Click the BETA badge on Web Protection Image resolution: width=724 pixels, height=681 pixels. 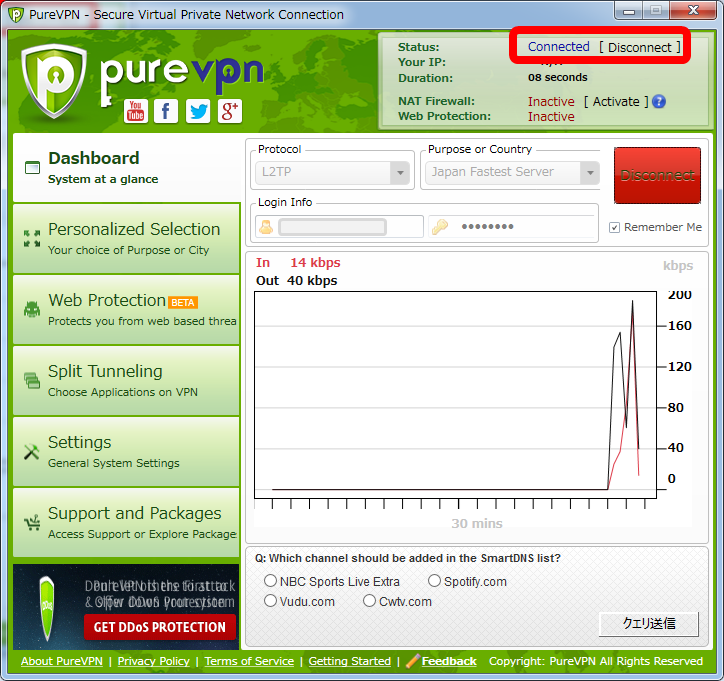pos(183,302)
